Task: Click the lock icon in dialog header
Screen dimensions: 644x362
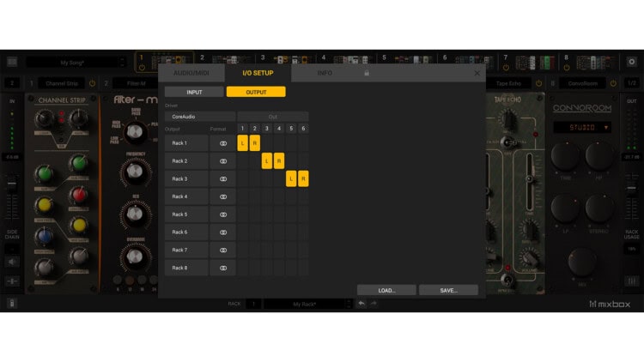Action: click(367, 73)
